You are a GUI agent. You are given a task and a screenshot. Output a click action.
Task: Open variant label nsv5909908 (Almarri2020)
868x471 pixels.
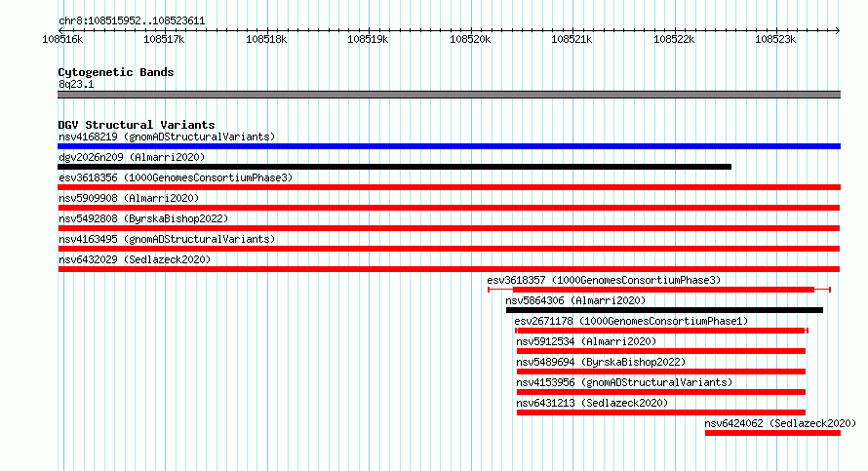coord(129,198)
